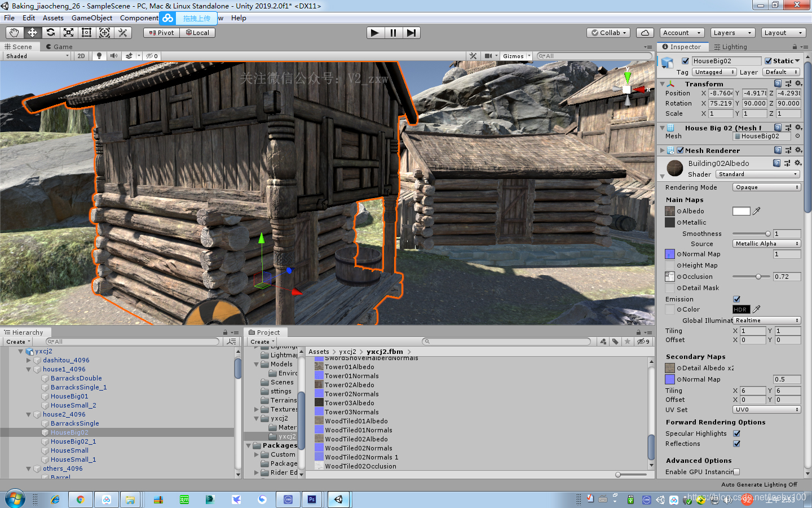Select the Hand tool
Image resolution: width=812 pixels, height=508 pixels.
[14, 33]
